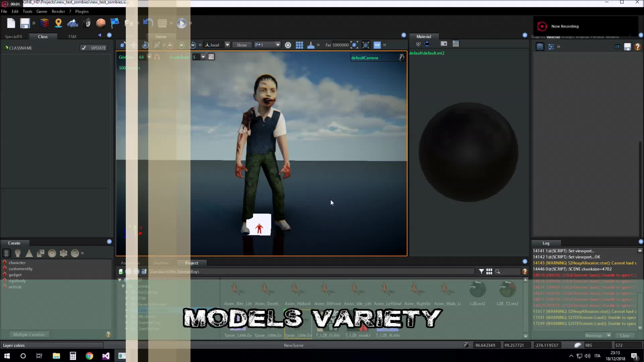Toggle the eye visibility icon in right panel
The image size is (644, 362).
tap(617, 47)
